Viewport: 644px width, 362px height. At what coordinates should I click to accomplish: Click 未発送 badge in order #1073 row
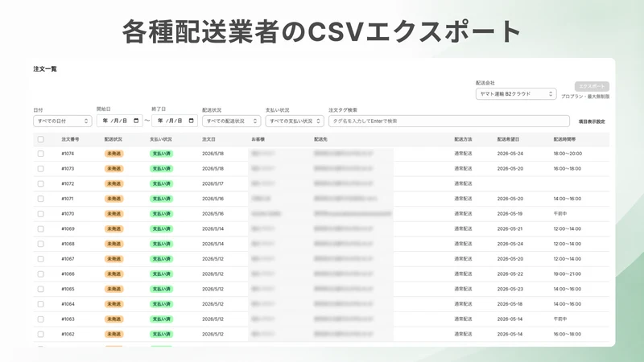[x=114, y=169]
